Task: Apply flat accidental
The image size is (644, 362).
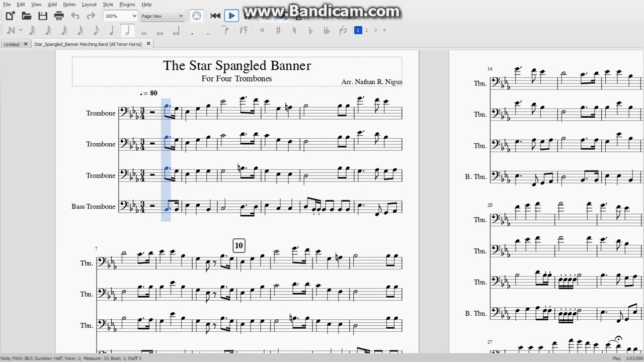Action: tap(310, 31)
